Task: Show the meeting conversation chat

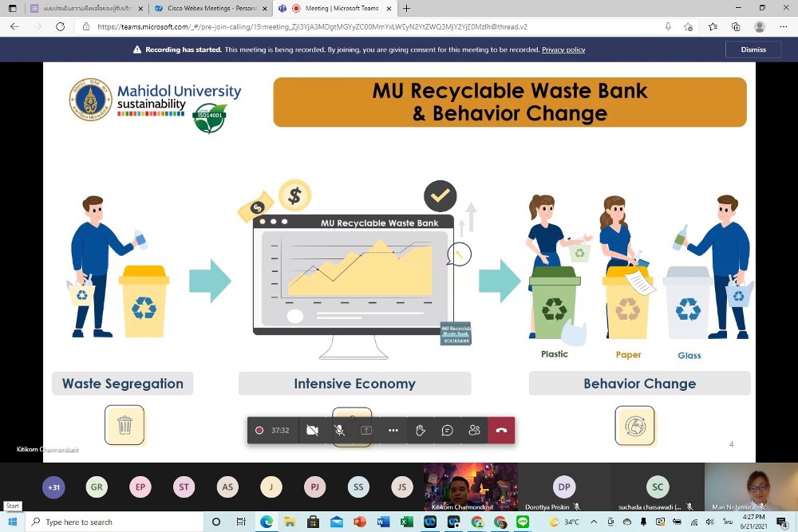Action: click(x=448, y=431)
